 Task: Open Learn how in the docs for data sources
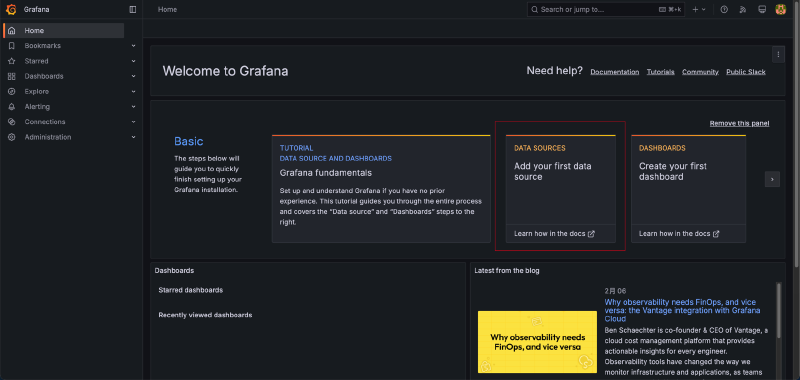(555, 234)
